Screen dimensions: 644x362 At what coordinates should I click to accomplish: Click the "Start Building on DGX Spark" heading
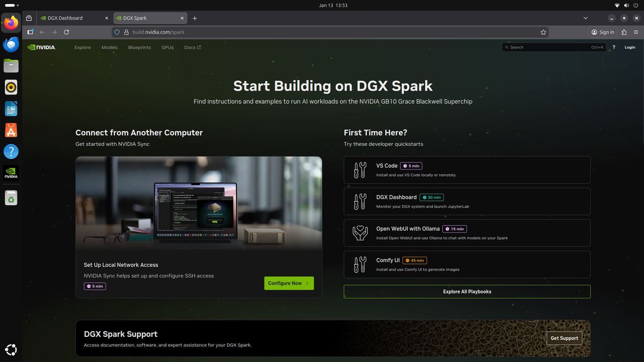(333, 86)
